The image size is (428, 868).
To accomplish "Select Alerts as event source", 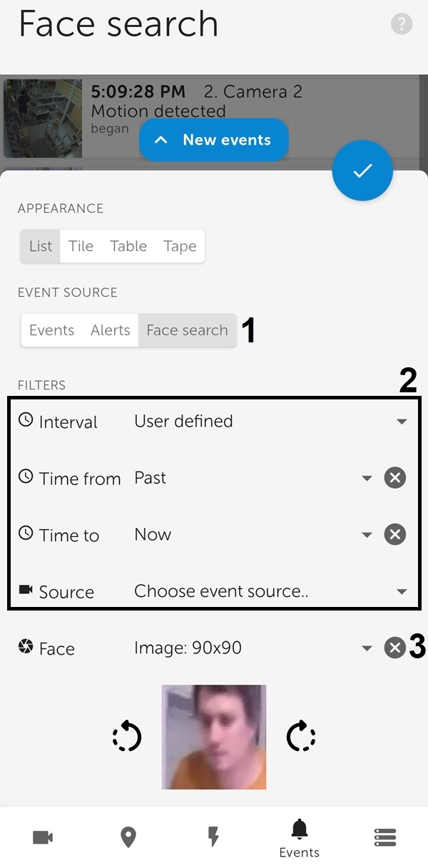I will [x=111, y=330].
